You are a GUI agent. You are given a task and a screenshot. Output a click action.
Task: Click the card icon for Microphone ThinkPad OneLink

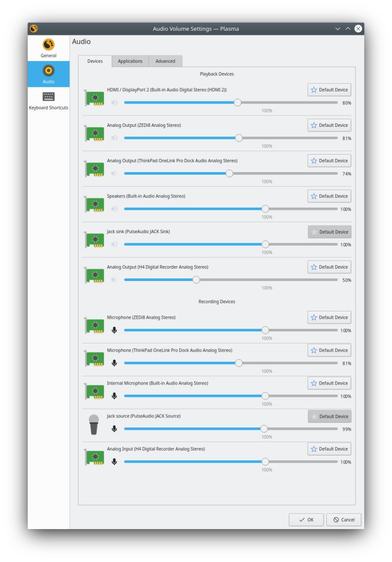coord(94,359)
